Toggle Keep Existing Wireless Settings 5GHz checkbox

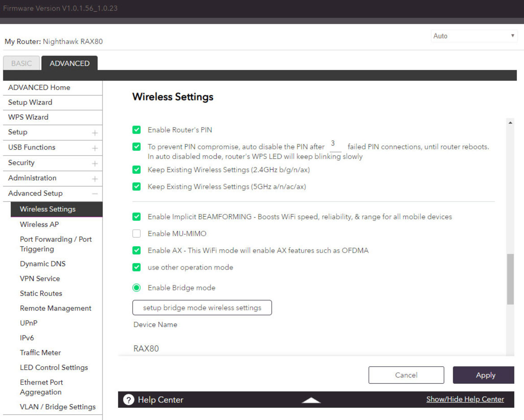tap(136, 186)
